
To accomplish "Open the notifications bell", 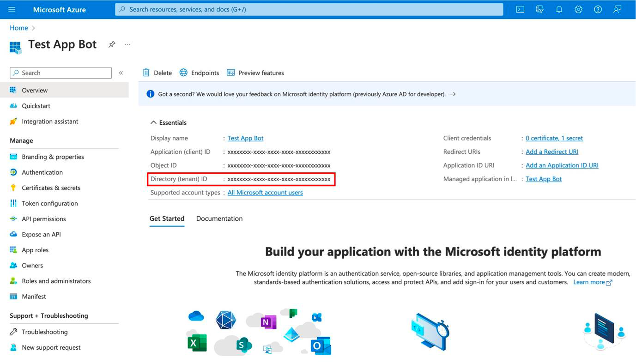I will (x=559, y=9).
